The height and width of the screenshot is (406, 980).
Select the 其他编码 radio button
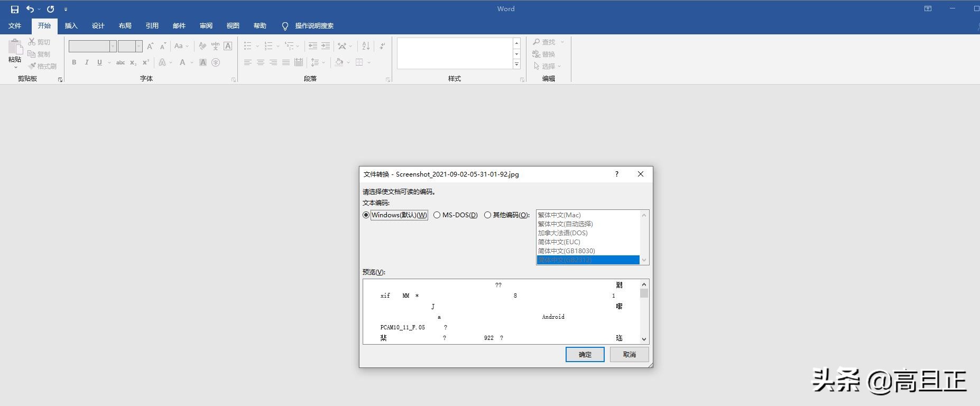coord(487,215)
